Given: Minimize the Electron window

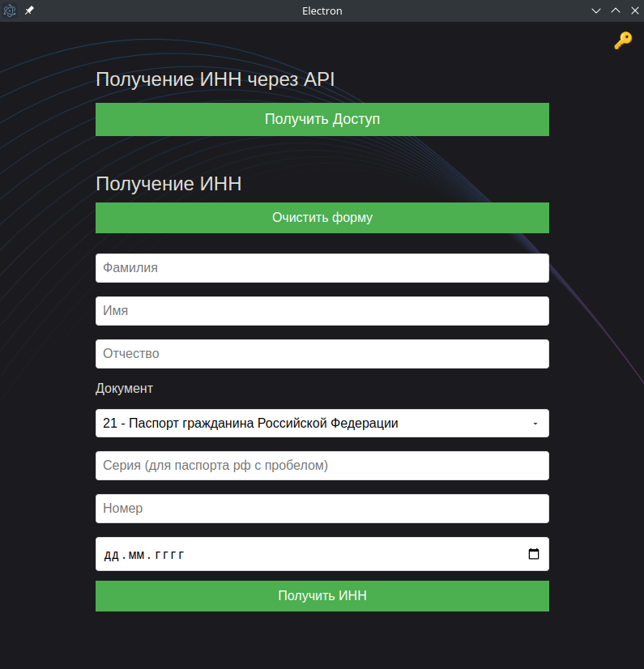Looking at the screenshot, I should click(x=596, y=11).
